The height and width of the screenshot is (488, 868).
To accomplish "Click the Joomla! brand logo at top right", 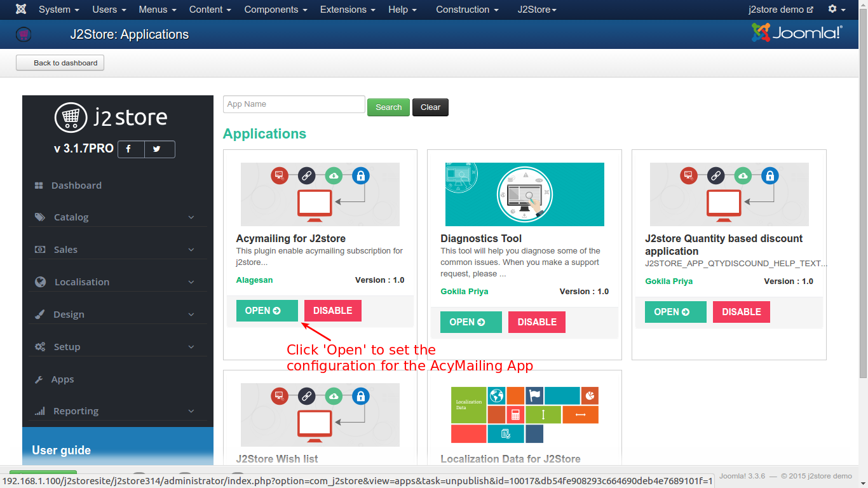I will point(797,32).
